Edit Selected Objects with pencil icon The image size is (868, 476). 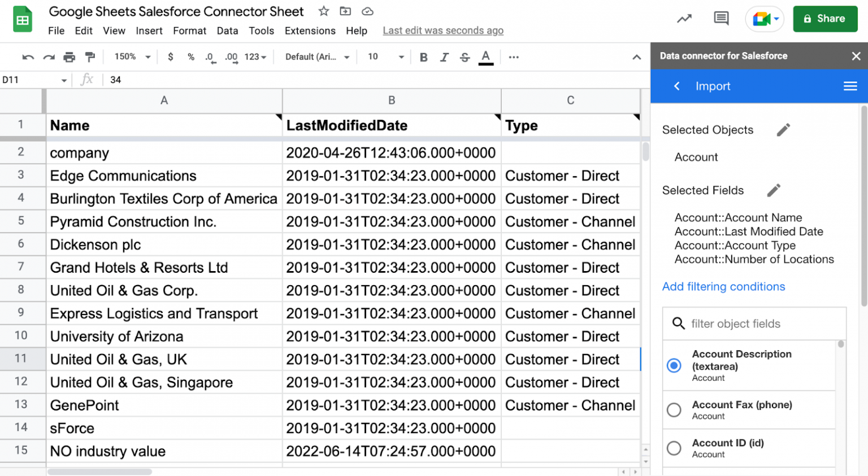pos(783,130)
